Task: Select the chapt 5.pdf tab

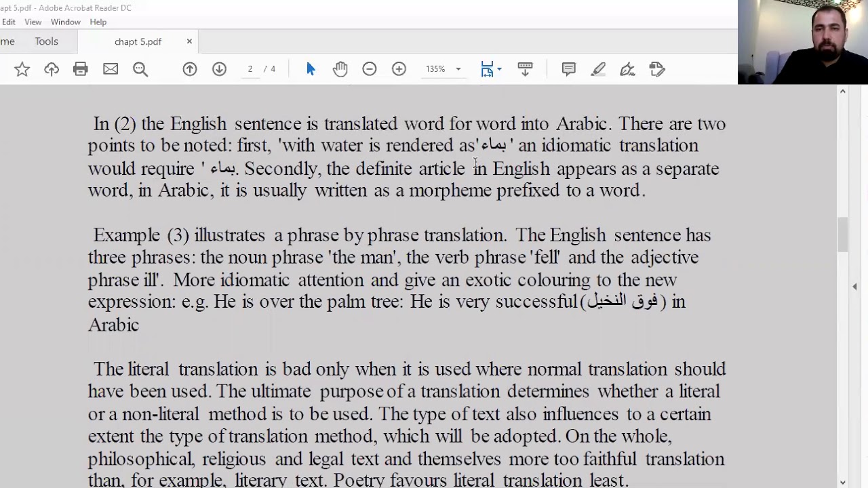Action: pos(138,41)
